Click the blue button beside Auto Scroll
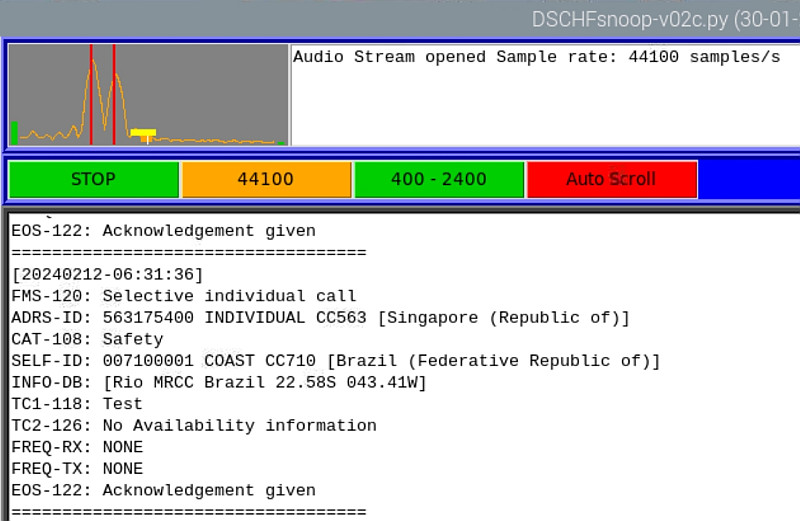The width and height of the screenshot is (800, 521). pos(748,180)
